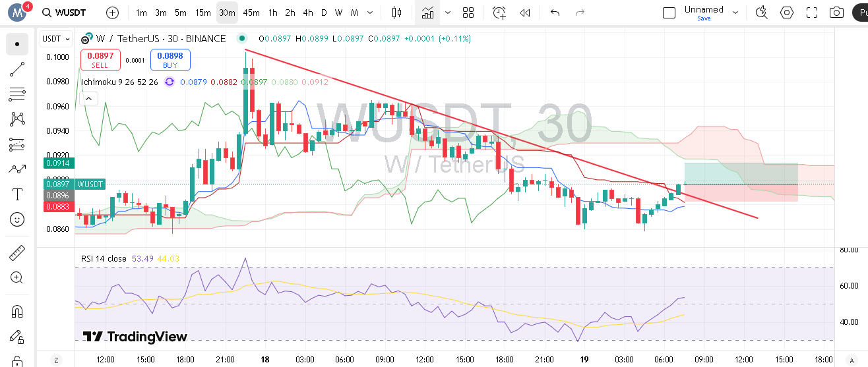Toggle magnet mode
The image size is (868, 367).
17,312
